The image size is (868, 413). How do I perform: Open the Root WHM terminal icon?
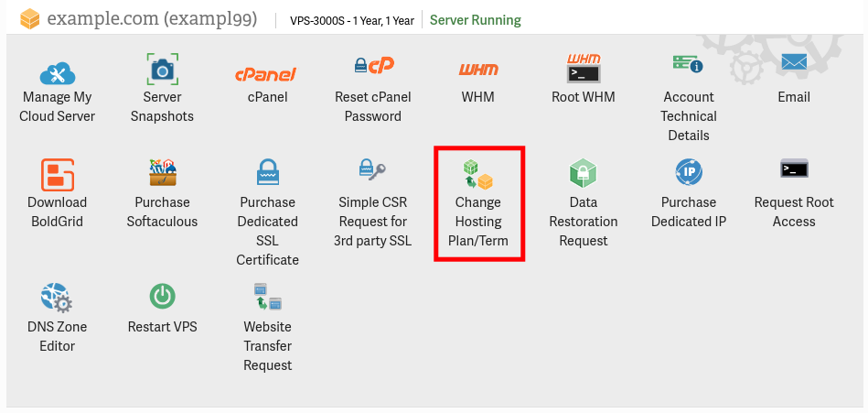[x=584, y=69]
